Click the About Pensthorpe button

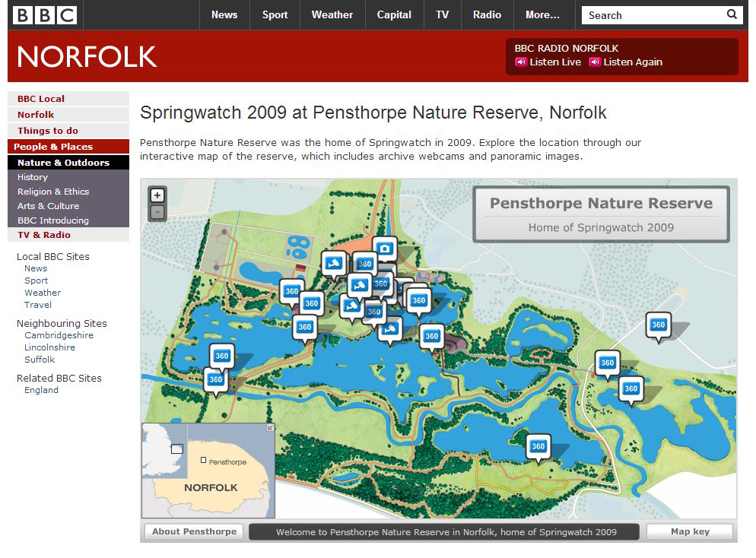[x=194, y=531]
